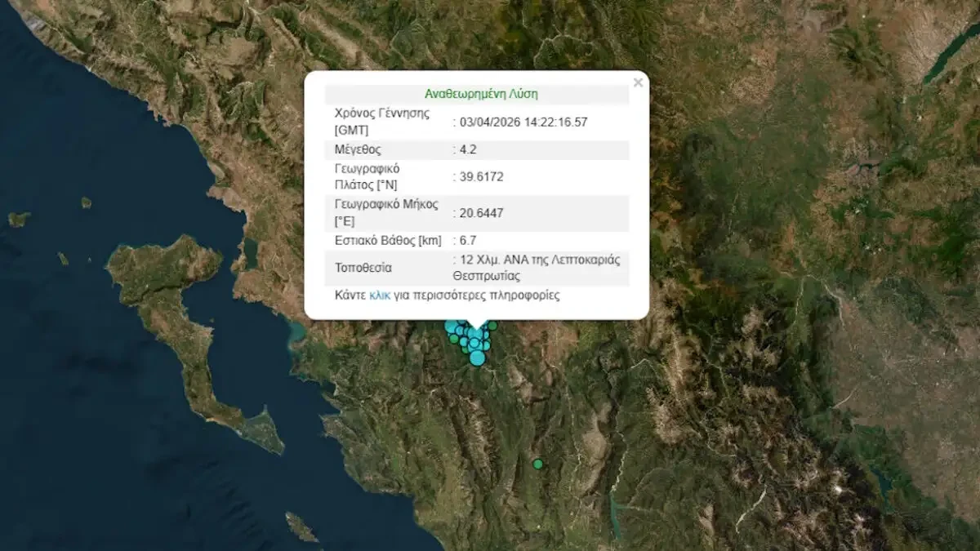
Task: Open the 'κλικ' link for more information
Action: pos(380,295)
